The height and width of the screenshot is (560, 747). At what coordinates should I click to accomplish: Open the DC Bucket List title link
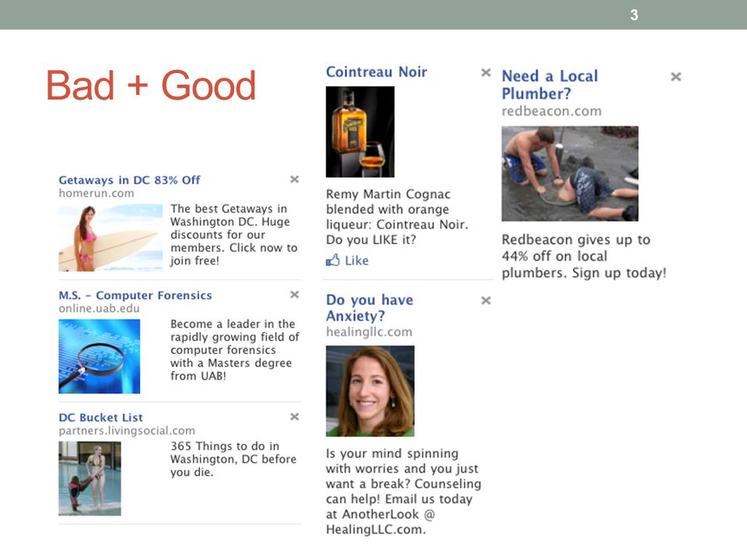(100, 418)
